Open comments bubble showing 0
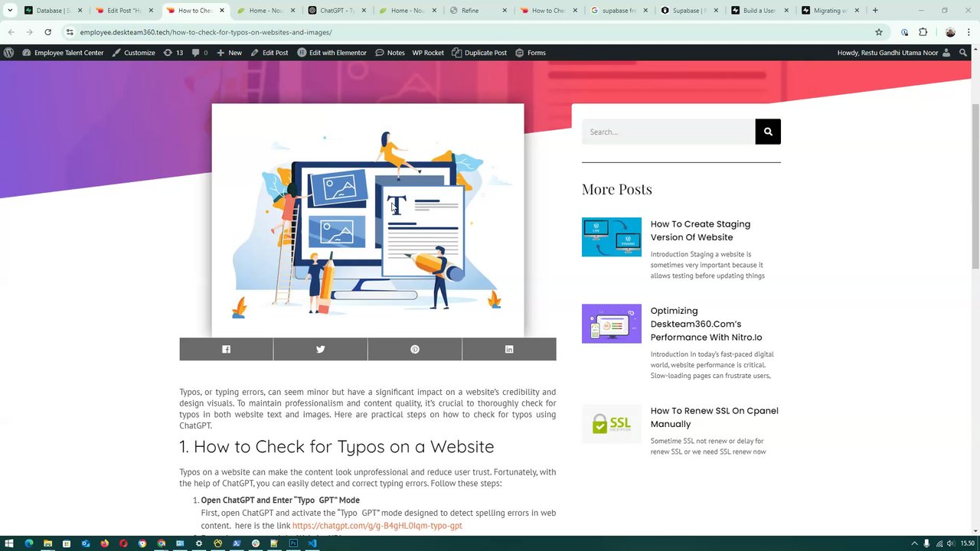Screen dimensions: 980x551 click(198, 53)
